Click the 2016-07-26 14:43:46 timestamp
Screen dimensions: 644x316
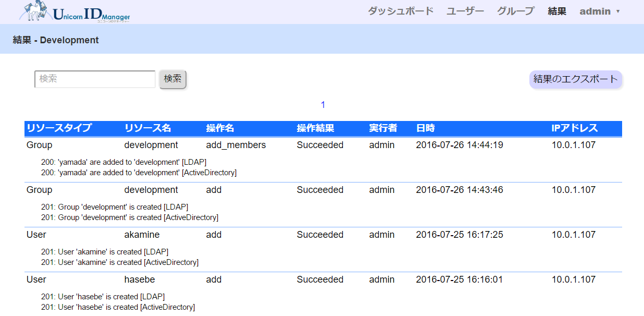pos(459,190)
